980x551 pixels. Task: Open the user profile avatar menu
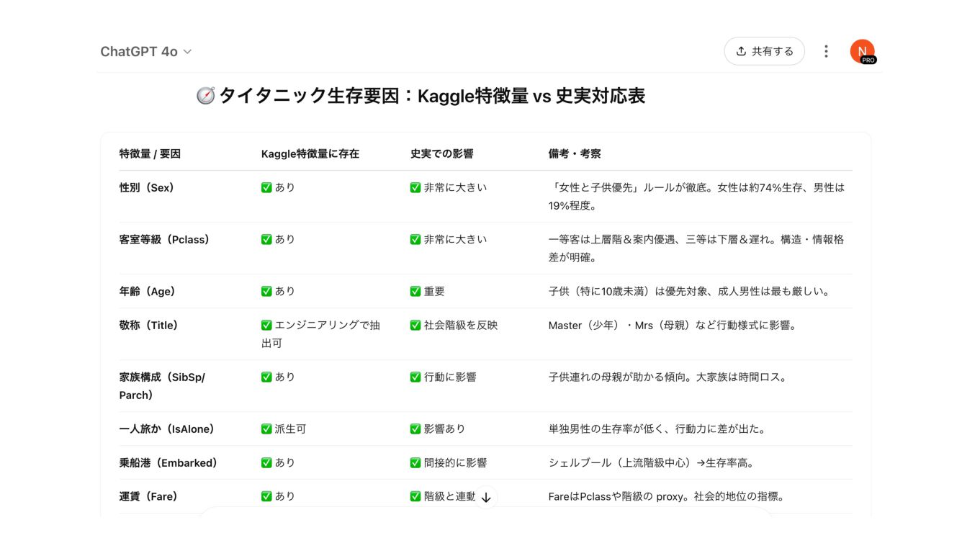[x=862, y=51]
